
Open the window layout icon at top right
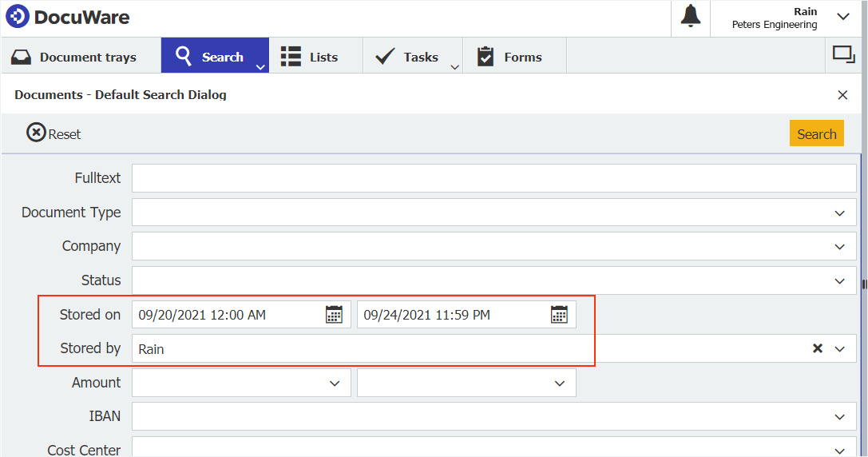coord(843,55)
